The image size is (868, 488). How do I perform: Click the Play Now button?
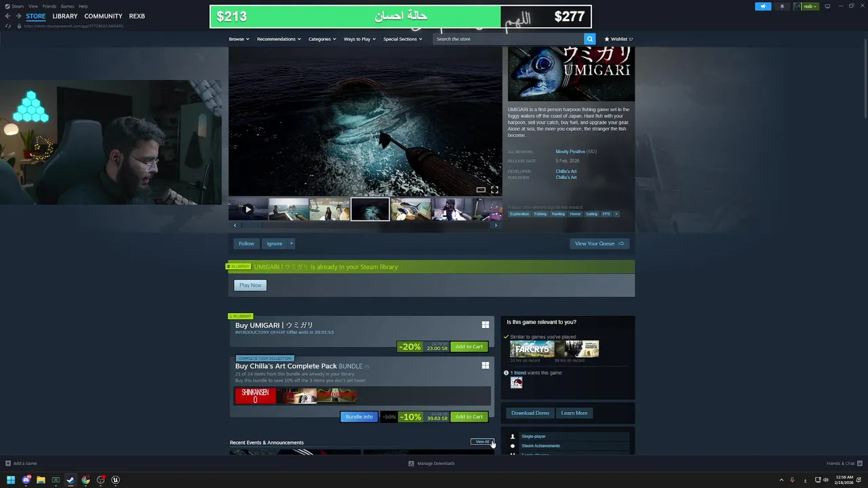[x=250, y=285]
